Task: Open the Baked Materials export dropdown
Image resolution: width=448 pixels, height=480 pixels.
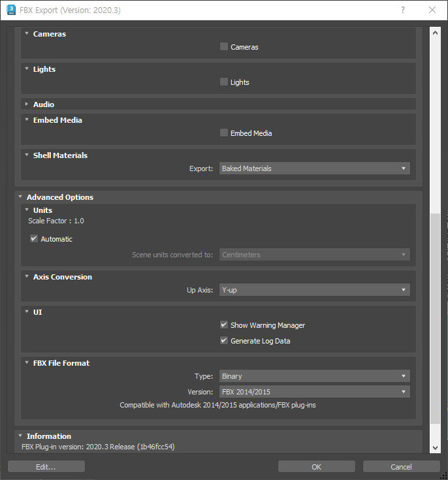Action: click(315, 168)
